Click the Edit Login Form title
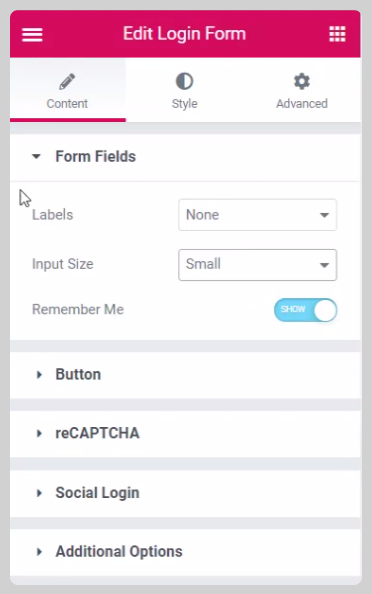 pos(184,34)
